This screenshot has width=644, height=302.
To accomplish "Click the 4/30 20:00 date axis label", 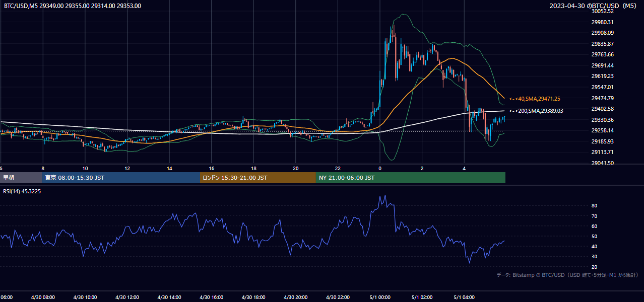I will pyautogui.click(x=295, y=297).
